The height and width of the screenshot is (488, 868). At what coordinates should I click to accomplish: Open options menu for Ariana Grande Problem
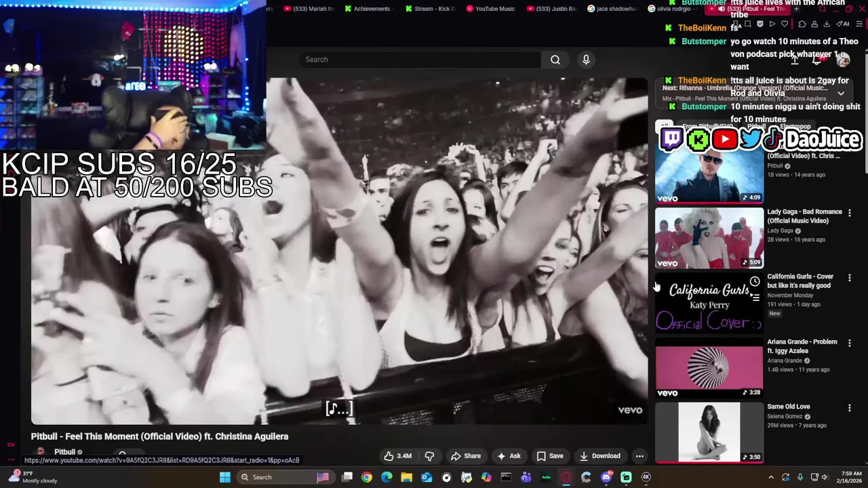pos(849,343)
